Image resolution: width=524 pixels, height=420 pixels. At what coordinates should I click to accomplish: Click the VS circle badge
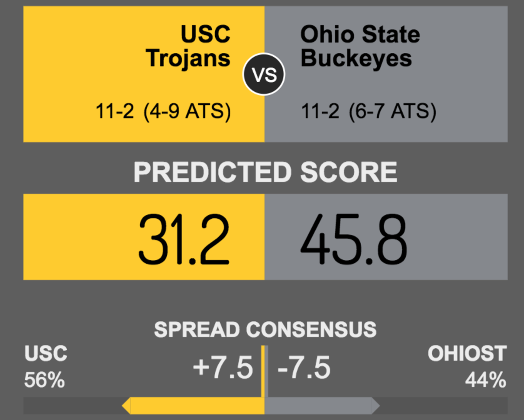(x=264, y=75)
